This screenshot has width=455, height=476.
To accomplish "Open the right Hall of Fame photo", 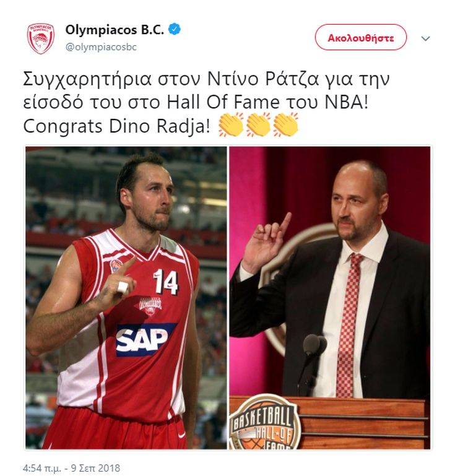I will coord(329,298).
